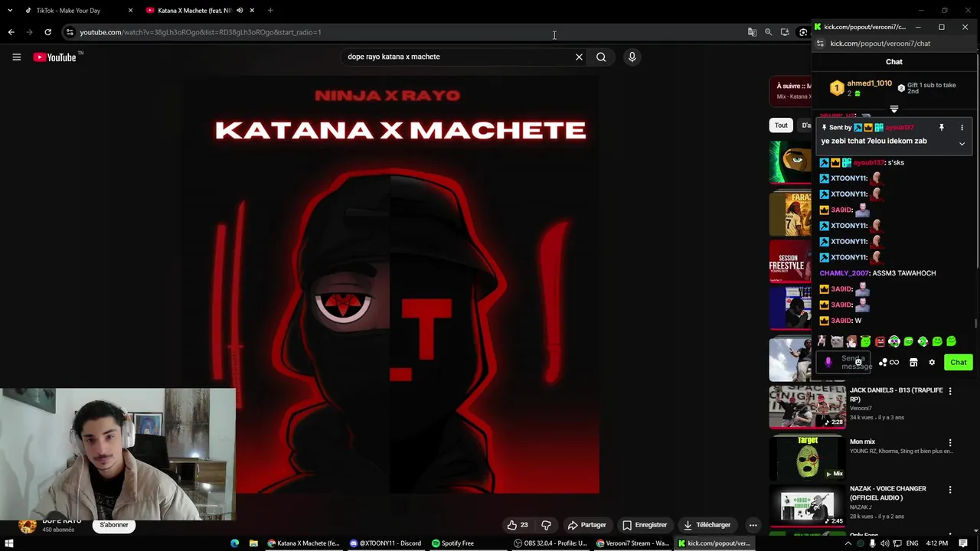Open the SESSION FREESTYLE thumbnail in sidebar
This screenshot has width=980, height=551.
pos(790,262)
